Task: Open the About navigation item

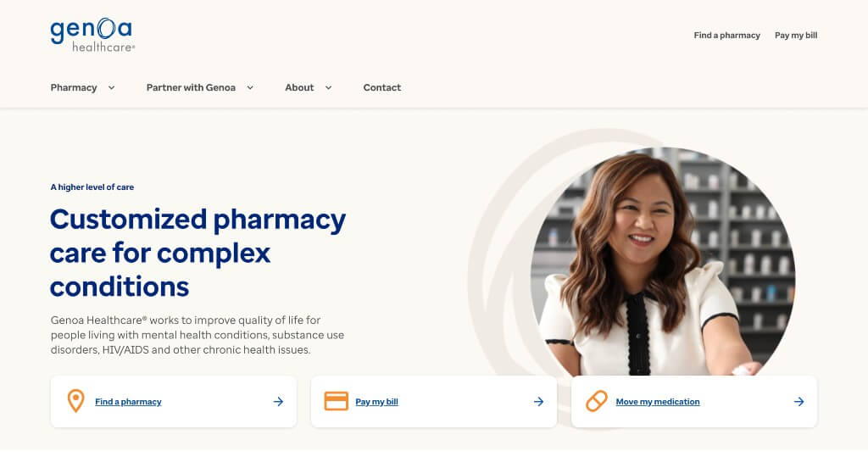Action: pyautogui.click(x=299, y=87)
